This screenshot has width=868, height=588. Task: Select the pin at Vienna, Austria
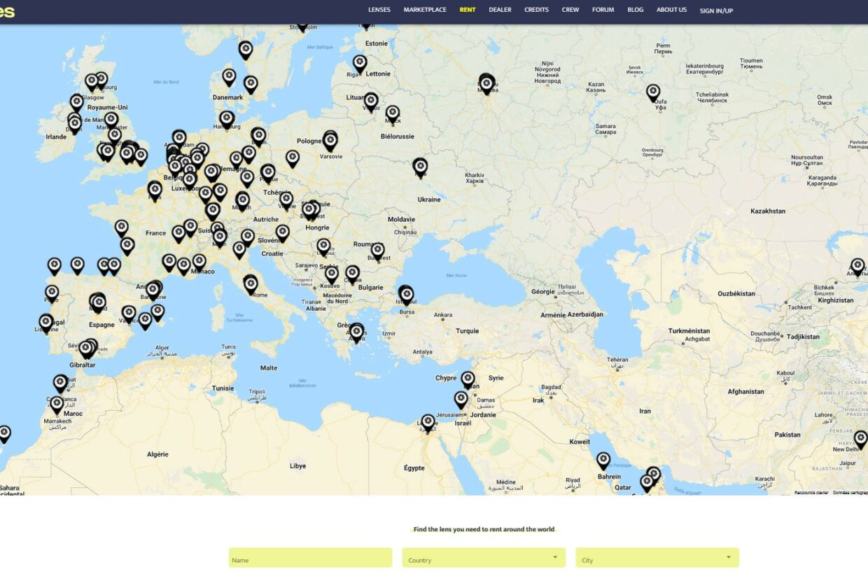(286, 200)
